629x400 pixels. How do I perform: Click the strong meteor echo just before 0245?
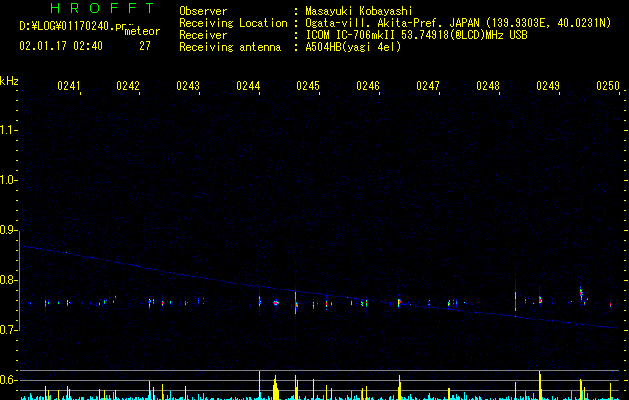[x=296, y=302]
